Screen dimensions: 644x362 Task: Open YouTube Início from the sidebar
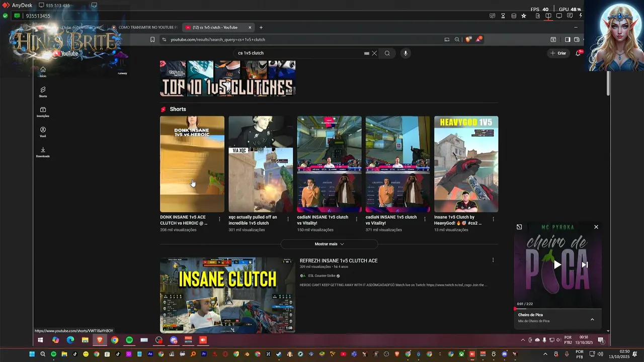43,71
